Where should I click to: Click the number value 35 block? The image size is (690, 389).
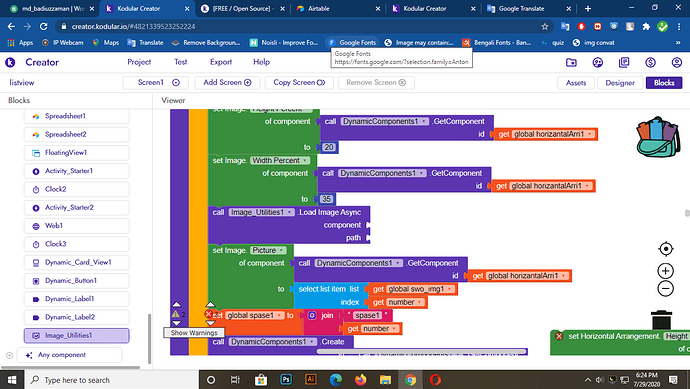coord(326,199)
